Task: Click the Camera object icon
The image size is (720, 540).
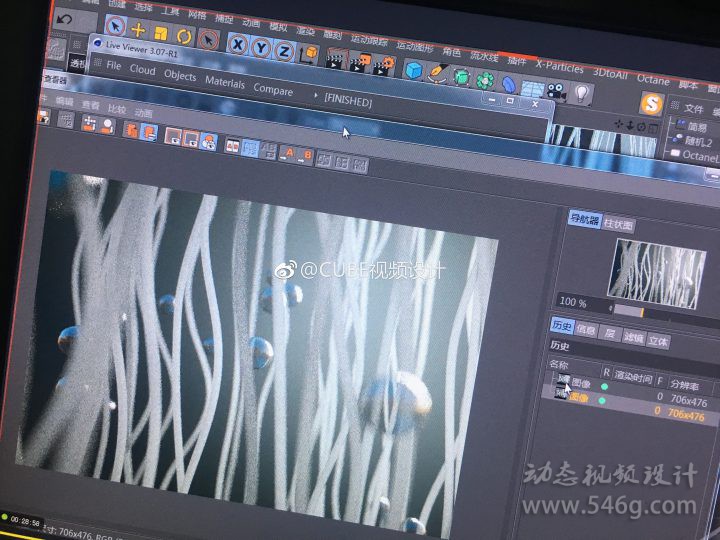Action: [x=556, y=90]
